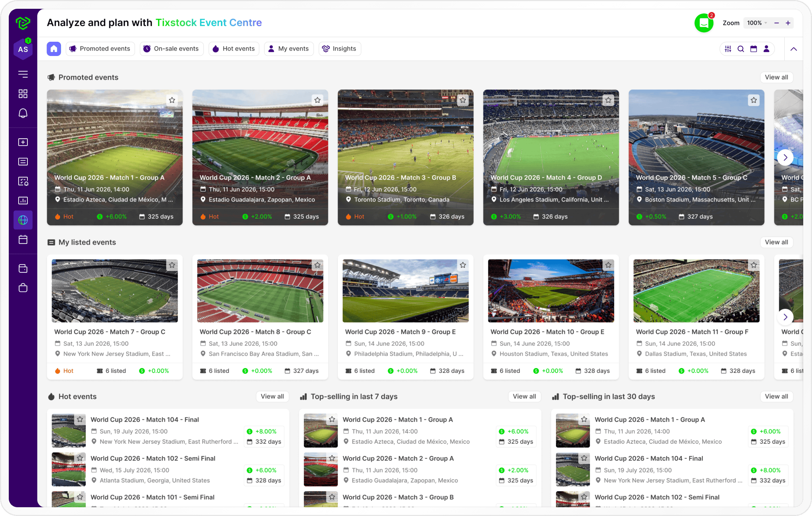This screenshot has height=516, width=812.
Task: Open Match 104 - Final thumbnail in Hot events
Action: [68, 431]
